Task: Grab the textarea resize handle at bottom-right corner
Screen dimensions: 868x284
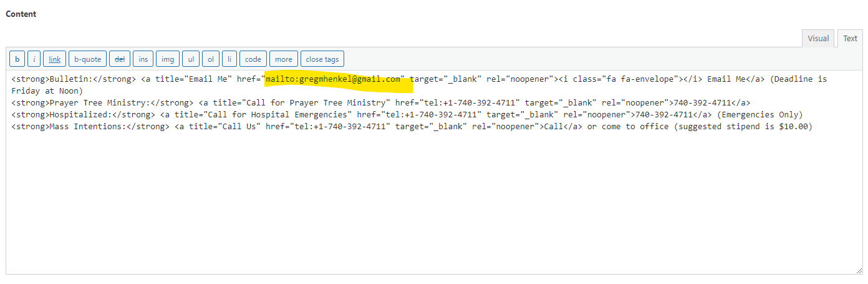Action: point(859,270)
